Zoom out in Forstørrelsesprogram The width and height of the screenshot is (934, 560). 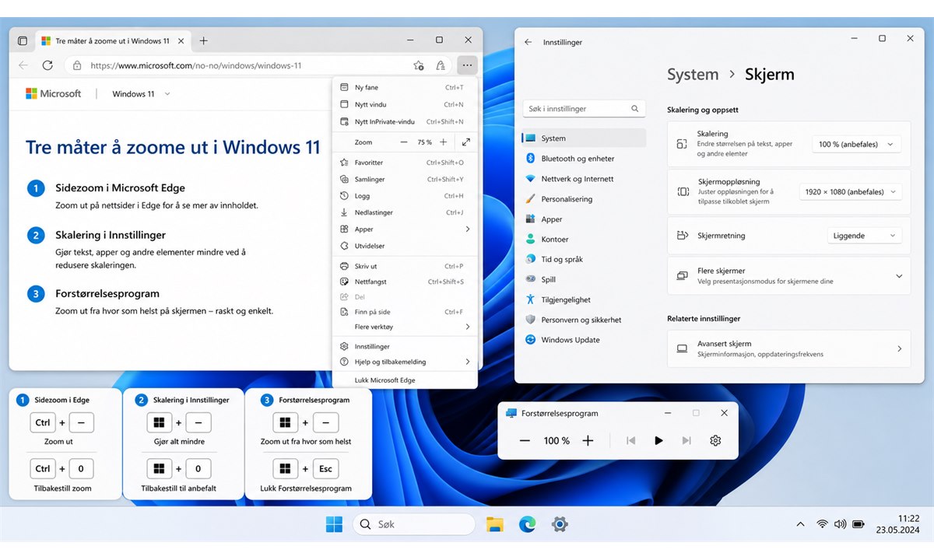[x=525, y=441]
